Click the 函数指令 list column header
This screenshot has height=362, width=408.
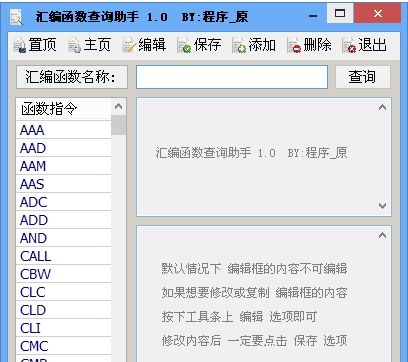[x=63, y=109]
